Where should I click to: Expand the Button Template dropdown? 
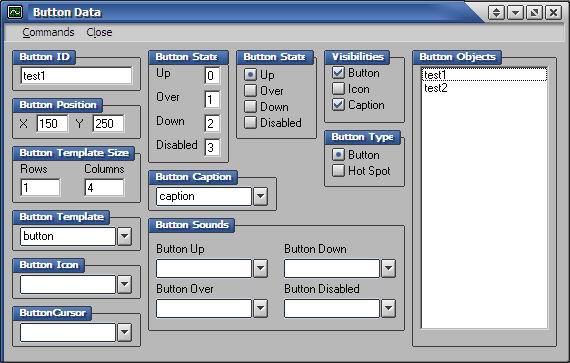pyautogui.click(x=124, y=236)
